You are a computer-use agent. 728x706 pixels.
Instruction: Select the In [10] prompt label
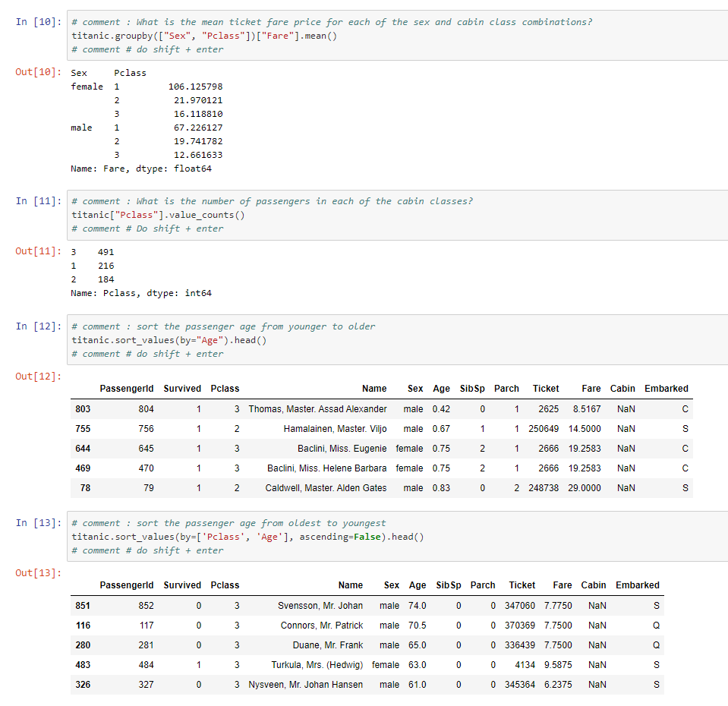point(38,22)
